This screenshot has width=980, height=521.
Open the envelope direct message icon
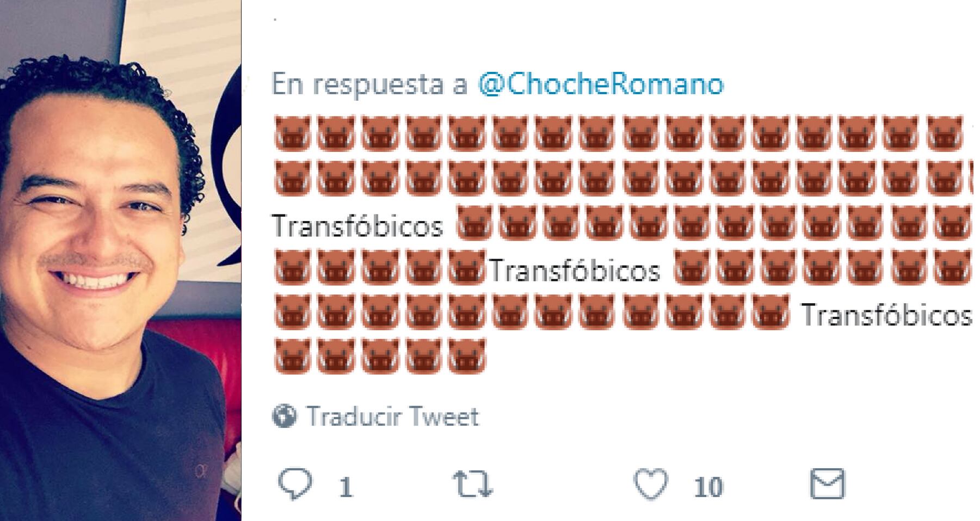tap(827, 483)
